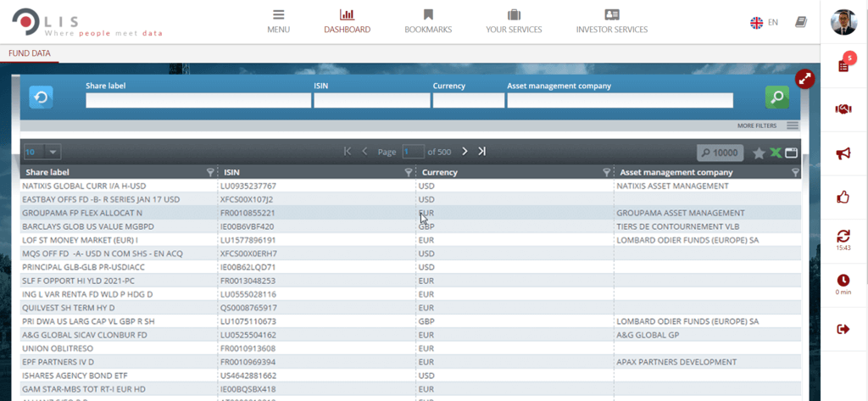Image resolution: width=868 pixels, height=401 pixels.
Task: Sort by the Currency column header
Action: [440, 172]
